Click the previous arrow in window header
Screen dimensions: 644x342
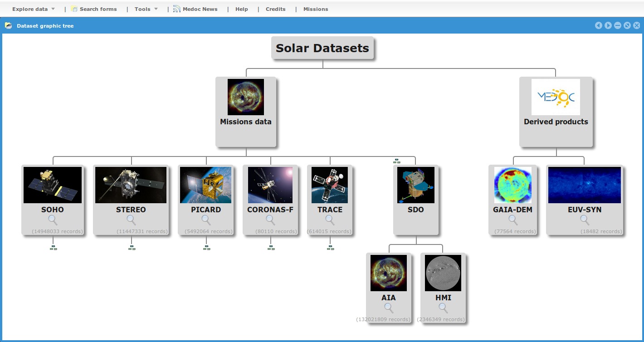[599, 25]
